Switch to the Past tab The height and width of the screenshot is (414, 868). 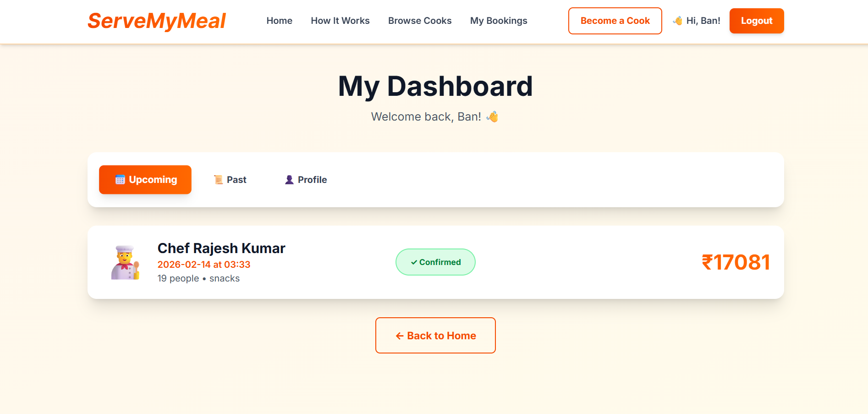pyautogui.click(x=230, y=179)
